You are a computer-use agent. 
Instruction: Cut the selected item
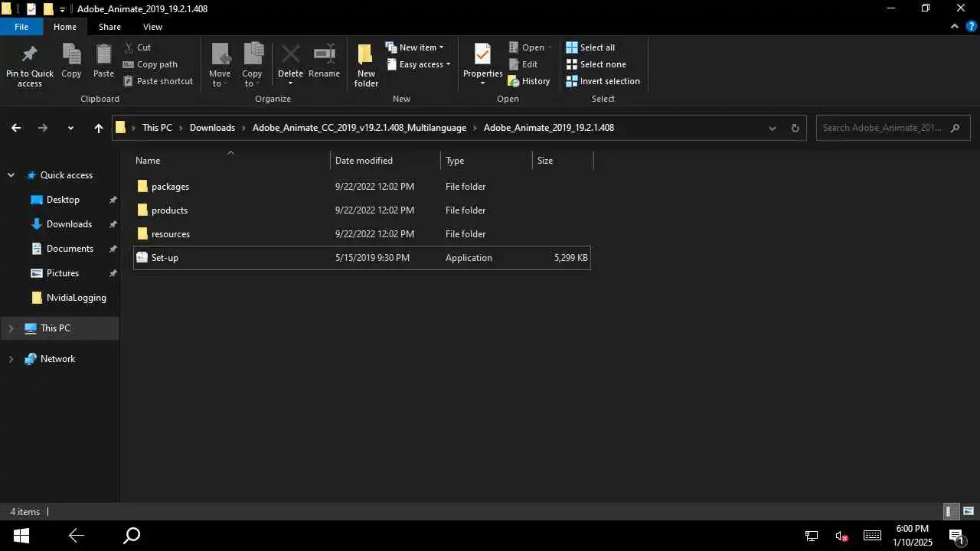(137, 47)
